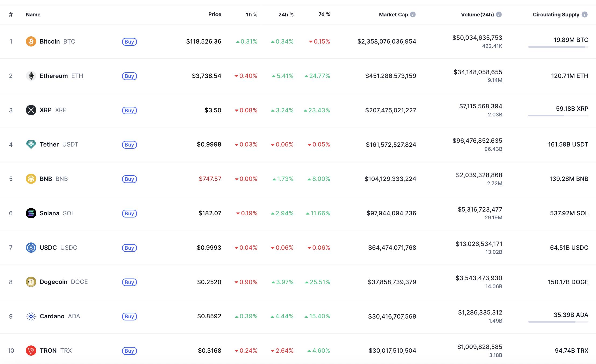Sort by 7d % column header
The width and height of the screenshot is (596, 364).
(324, 15)
